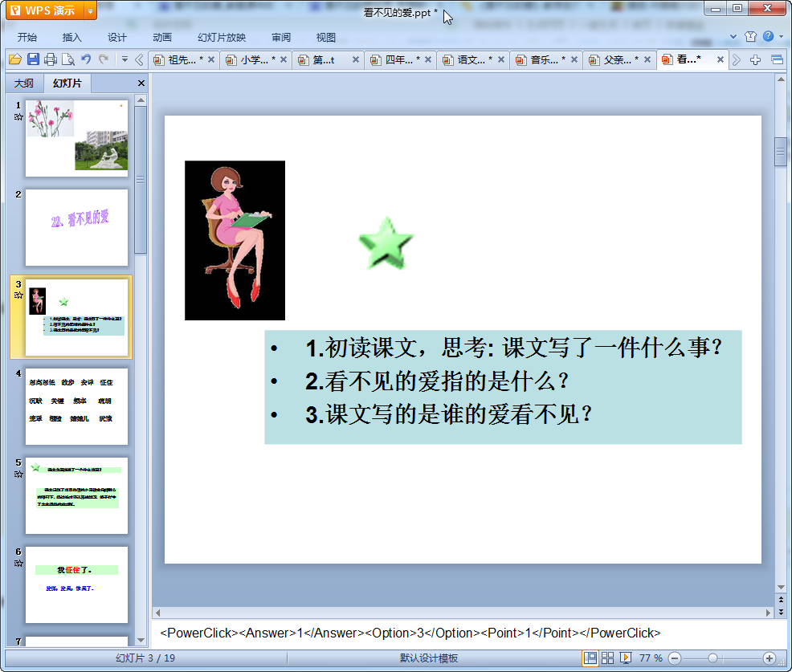Click the horizontal scrollbar right arrow
Image resolution: width=792 pixels, height=672 pixels.
pyautogui.click(x=768, y=613)
